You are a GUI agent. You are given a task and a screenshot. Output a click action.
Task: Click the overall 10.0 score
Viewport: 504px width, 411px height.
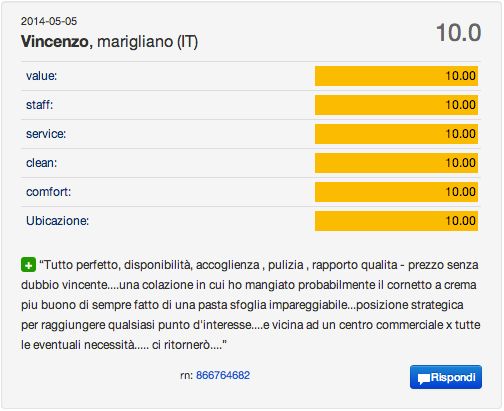(x=458, y=33)
